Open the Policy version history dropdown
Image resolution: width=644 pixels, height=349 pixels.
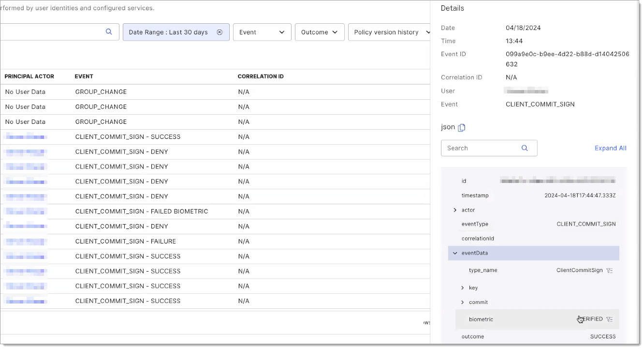[389, 32]
